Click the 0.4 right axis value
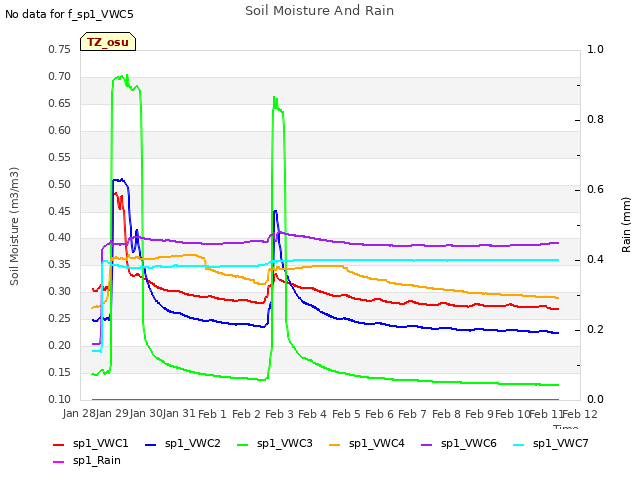Image resolution: width=640 pixels, height=480 pixels. tap(595, 260)
